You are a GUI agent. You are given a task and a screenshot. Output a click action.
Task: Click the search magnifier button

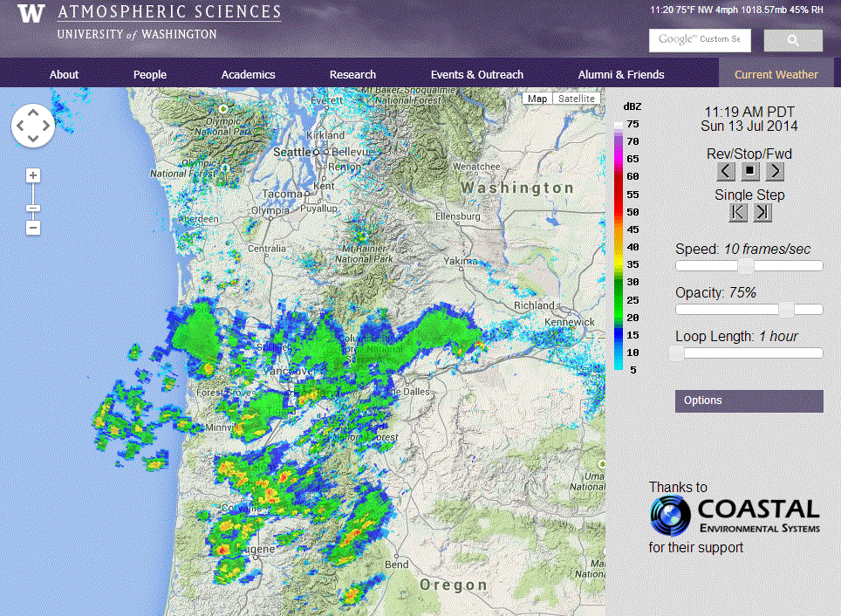click(792, 40)
